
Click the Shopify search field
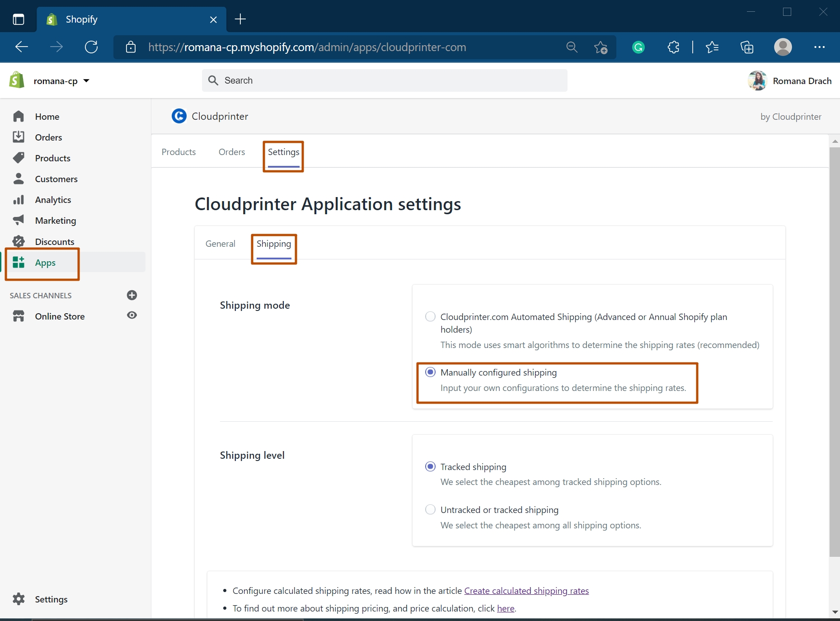(385, 80)
